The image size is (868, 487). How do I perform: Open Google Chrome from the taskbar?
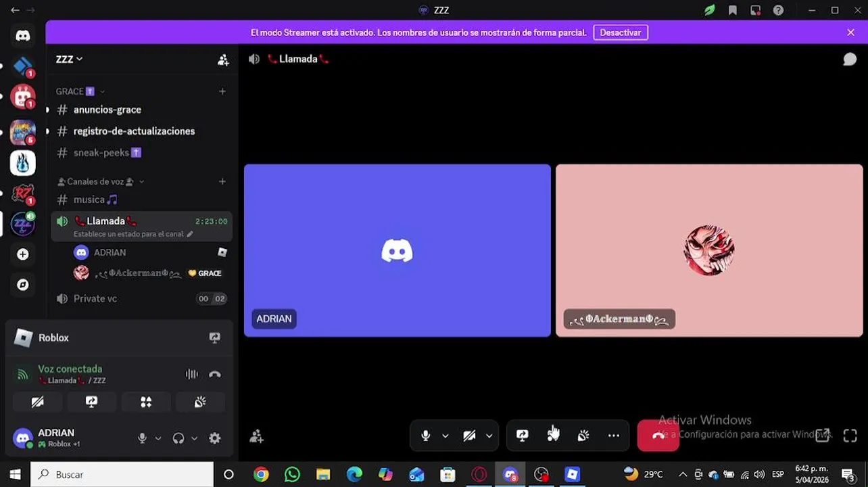tap(261, 474)
